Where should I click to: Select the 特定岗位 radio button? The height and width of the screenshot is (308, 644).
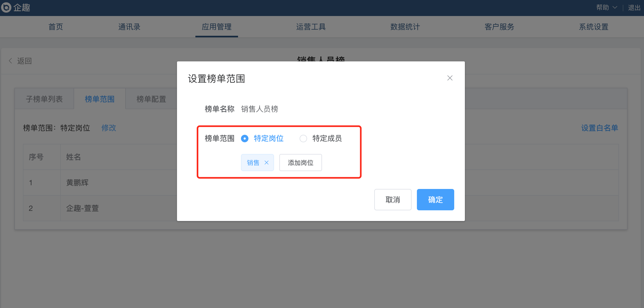pos(245,139)
